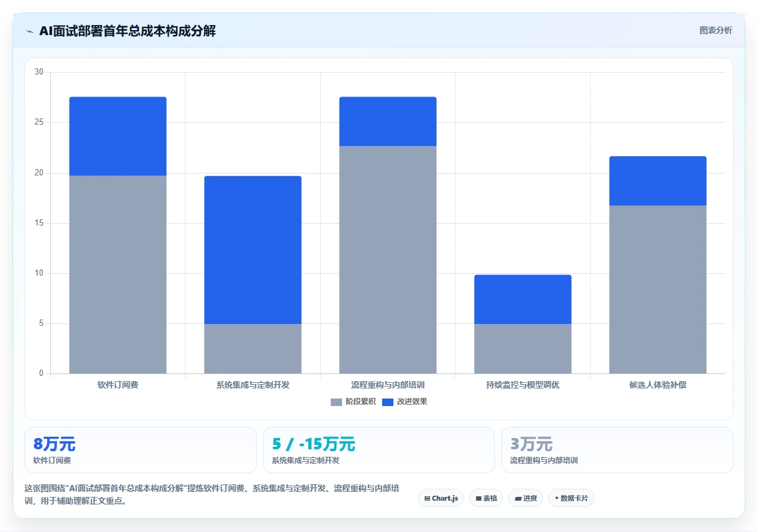Open the 5 / -15万元 data card
The height and width of the screenshot is (532, 758).
[x=379, y=450]
